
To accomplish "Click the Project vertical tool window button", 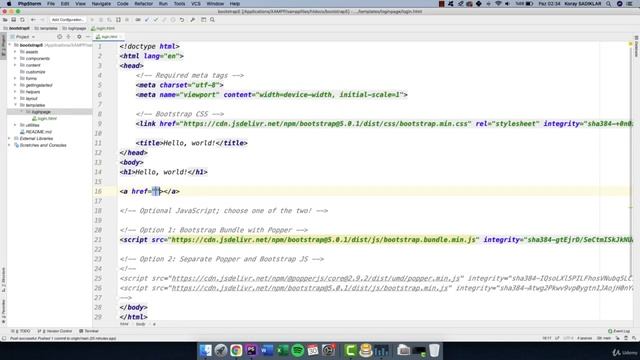I will click(3, 46).
